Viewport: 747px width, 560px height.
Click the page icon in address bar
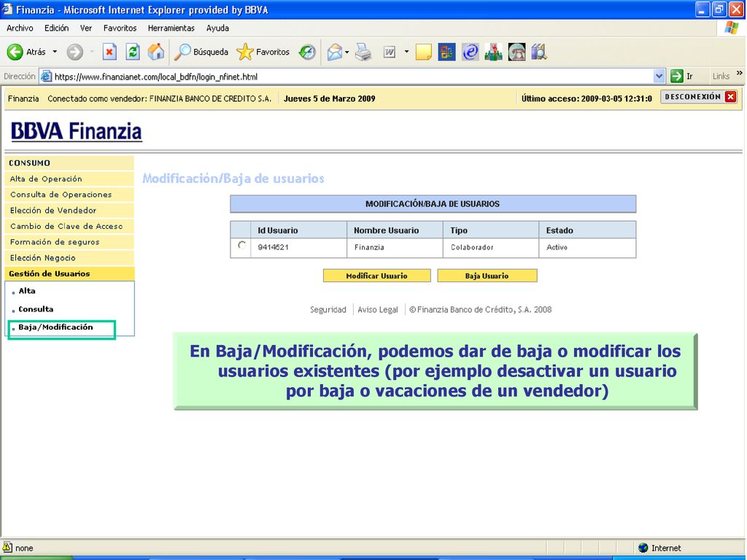pyautogui.click(x=46, y=76)
